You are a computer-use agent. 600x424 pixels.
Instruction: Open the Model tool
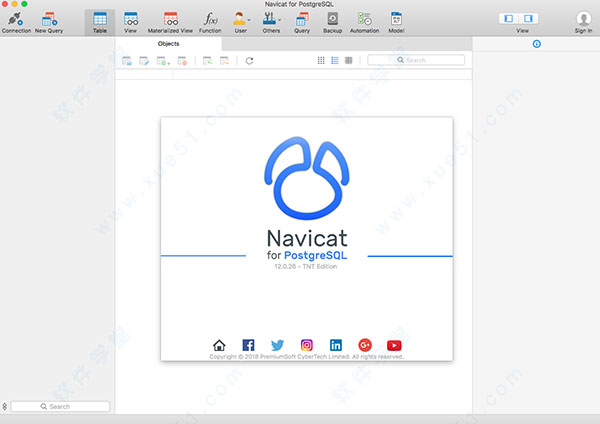click(x=396, y=23)
